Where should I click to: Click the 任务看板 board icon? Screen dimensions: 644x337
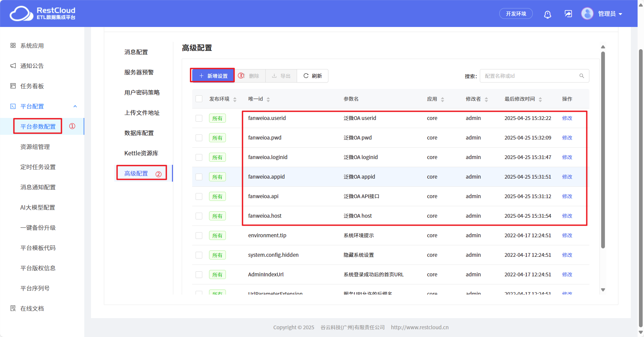(13, 86)
